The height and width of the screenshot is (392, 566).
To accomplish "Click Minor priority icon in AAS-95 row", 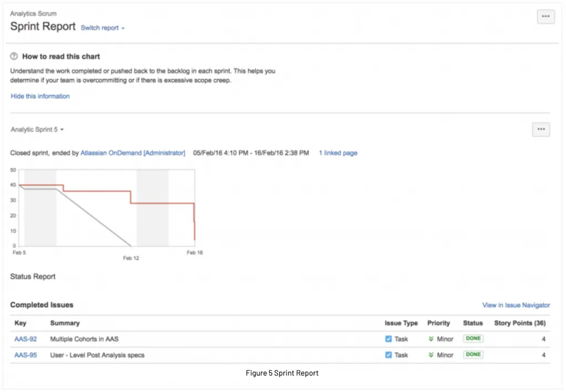I will [431, 355].
